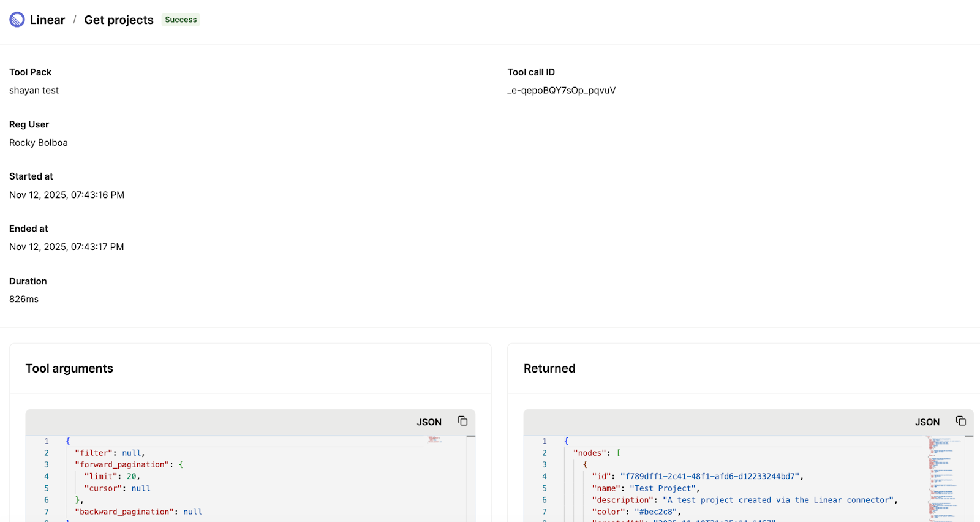Click the "name": "Test Project" line

[x=646, y=488]
